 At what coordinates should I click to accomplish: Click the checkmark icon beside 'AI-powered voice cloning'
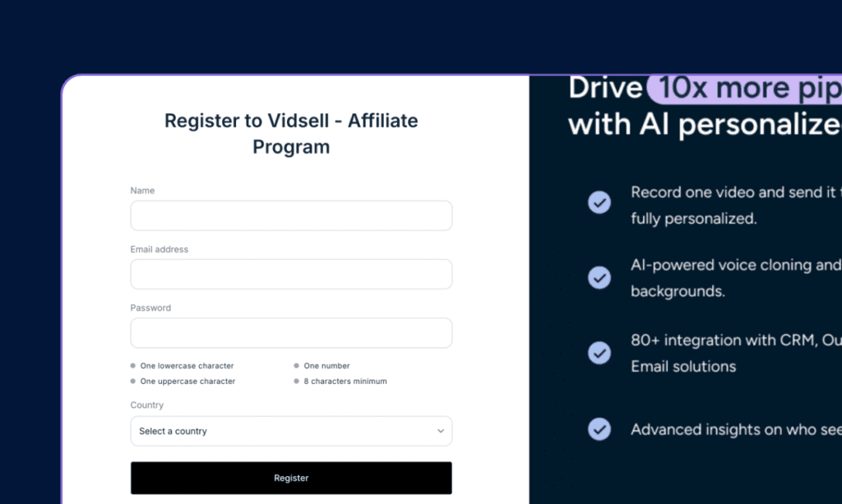point(599,277)
